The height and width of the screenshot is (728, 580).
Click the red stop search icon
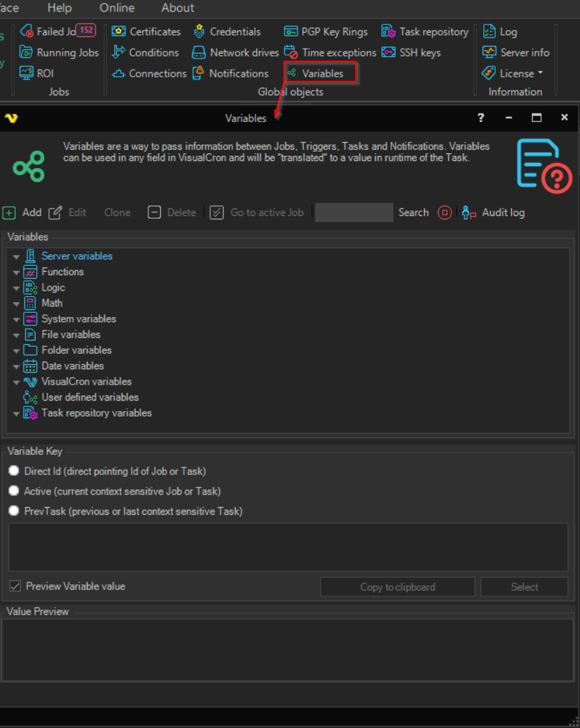445,212
